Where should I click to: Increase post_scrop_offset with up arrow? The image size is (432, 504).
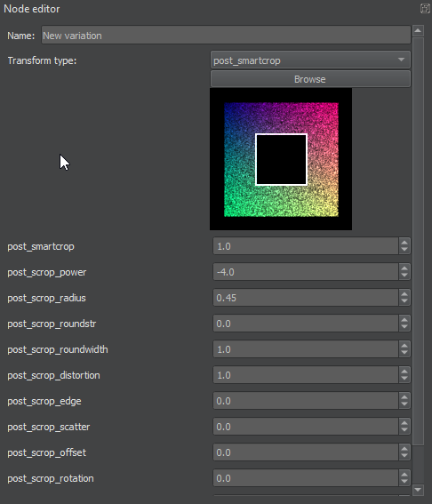point(404,449)
